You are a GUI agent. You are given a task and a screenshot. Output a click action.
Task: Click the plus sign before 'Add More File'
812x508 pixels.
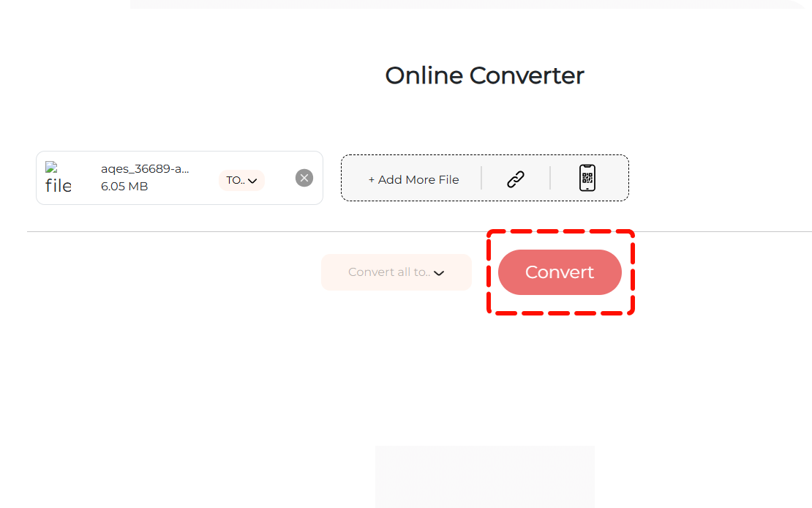[372, 179]
